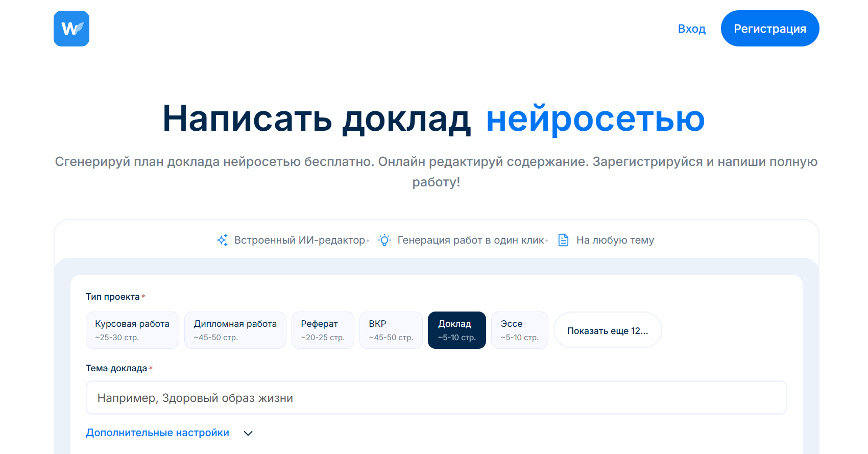
Task: Click the 'Написать доклад нейросетью' heading
Action: tap(433, 118)
